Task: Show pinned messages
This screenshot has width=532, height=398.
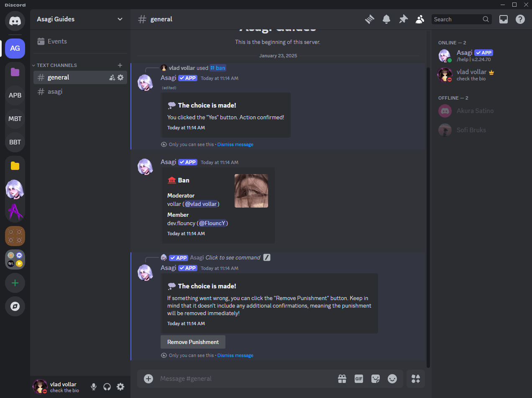Action: [x=403, y=19]
